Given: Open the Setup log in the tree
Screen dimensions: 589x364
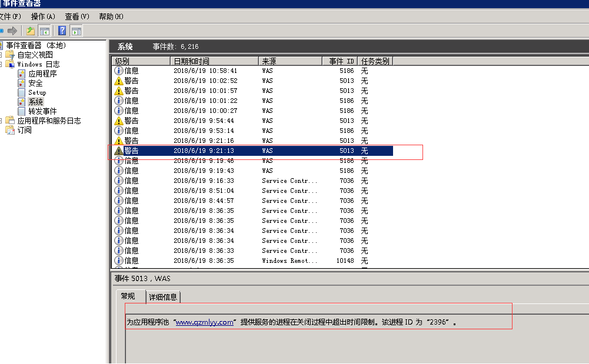Looking at the screenshot, I should [36, 92].
